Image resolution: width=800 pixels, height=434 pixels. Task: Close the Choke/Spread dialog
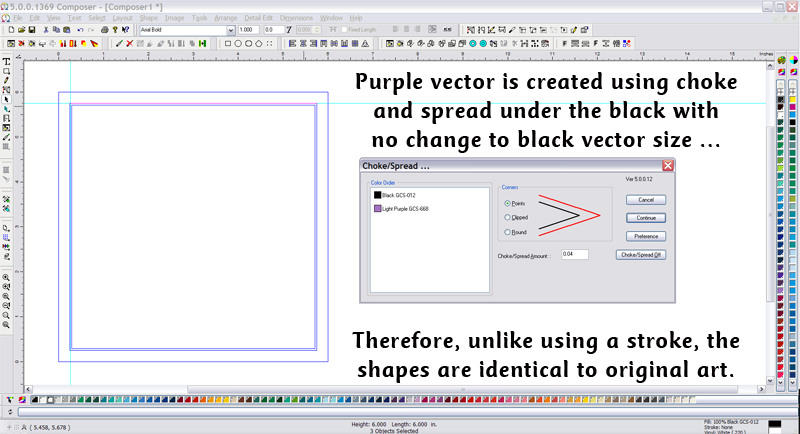(667, 165)
